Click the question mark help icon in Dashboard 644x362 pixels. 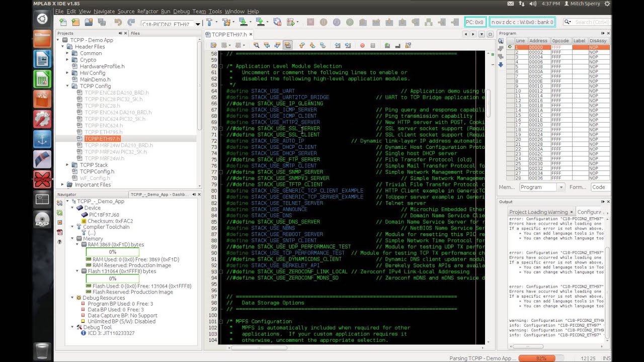tap(59, 242)
